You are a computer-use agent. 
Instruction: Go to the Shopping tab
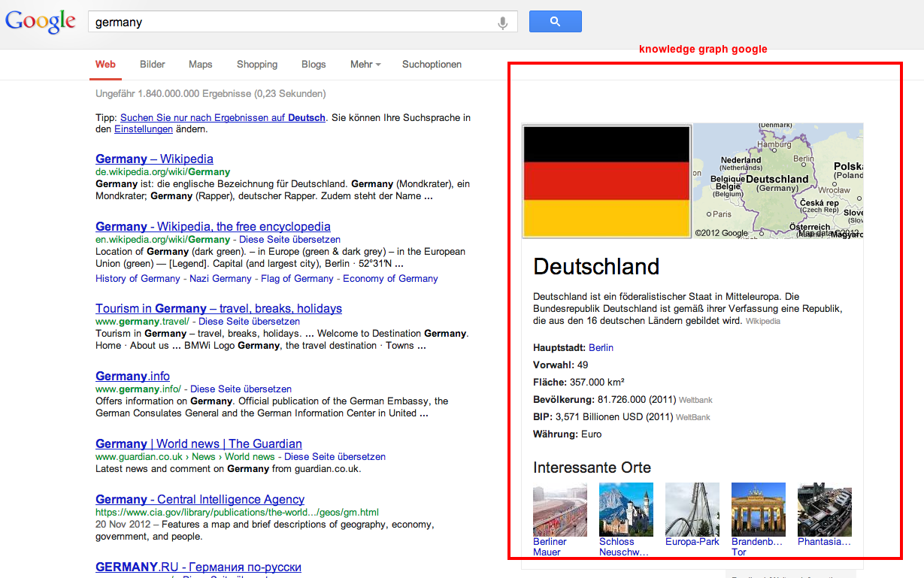(257, 65)
